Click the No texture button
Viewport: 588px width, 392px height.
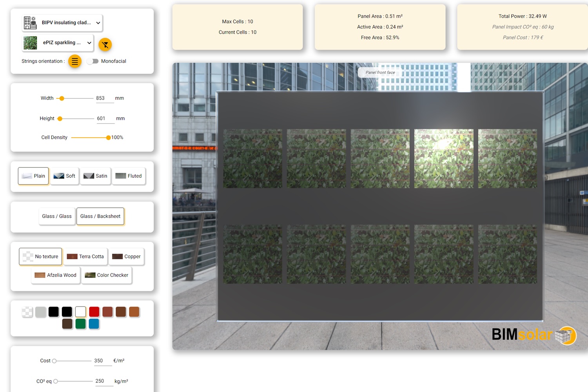click(40, 256)
